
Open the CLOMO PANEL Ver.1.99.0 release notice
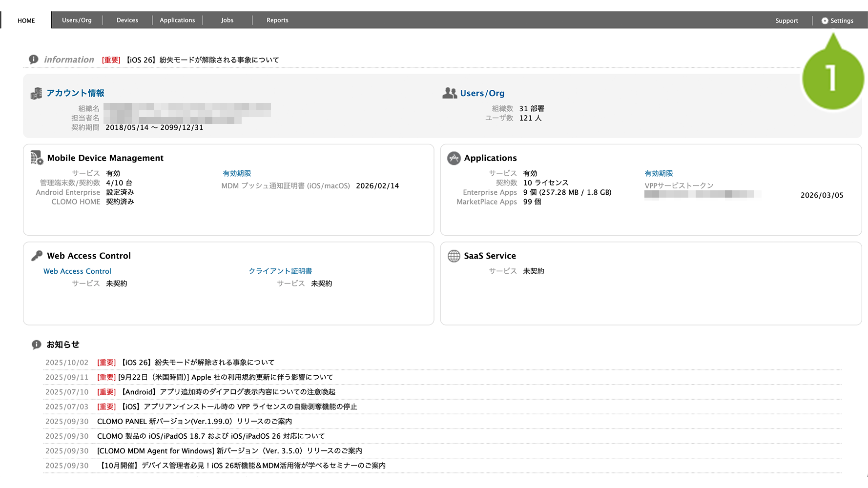[x=194, y=421]
